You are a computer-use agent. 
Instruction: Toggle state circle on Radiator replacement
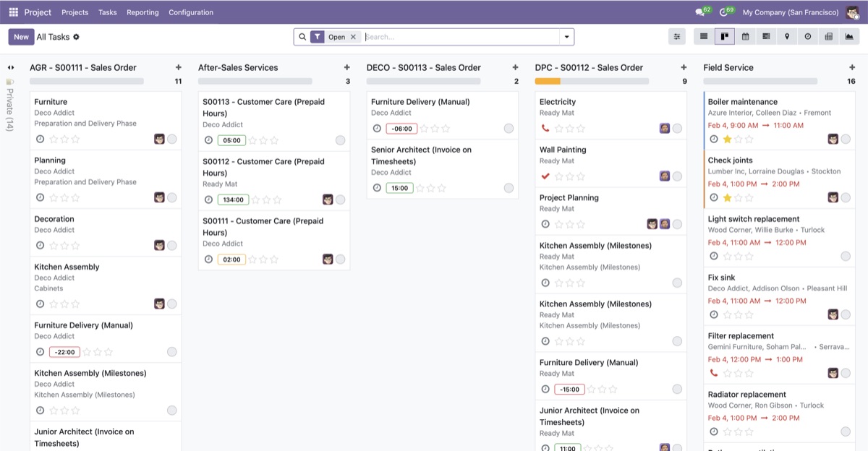(x=846, y=431)
